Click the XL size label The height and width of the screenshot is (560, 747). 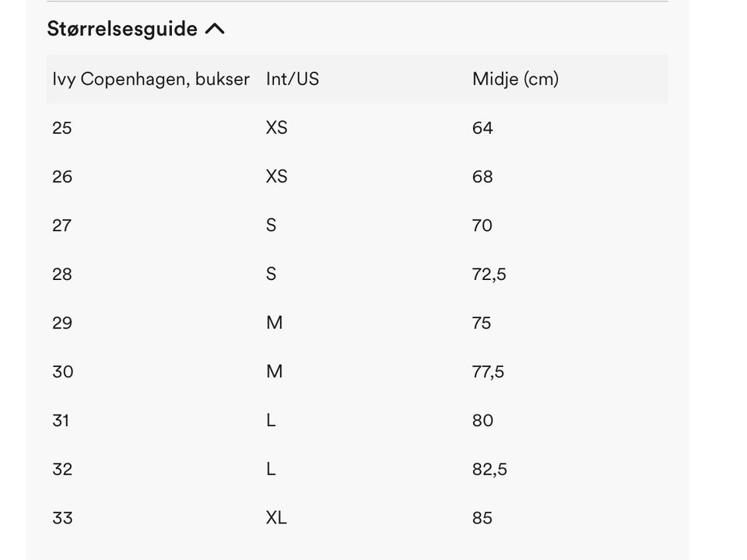point(276,518)
